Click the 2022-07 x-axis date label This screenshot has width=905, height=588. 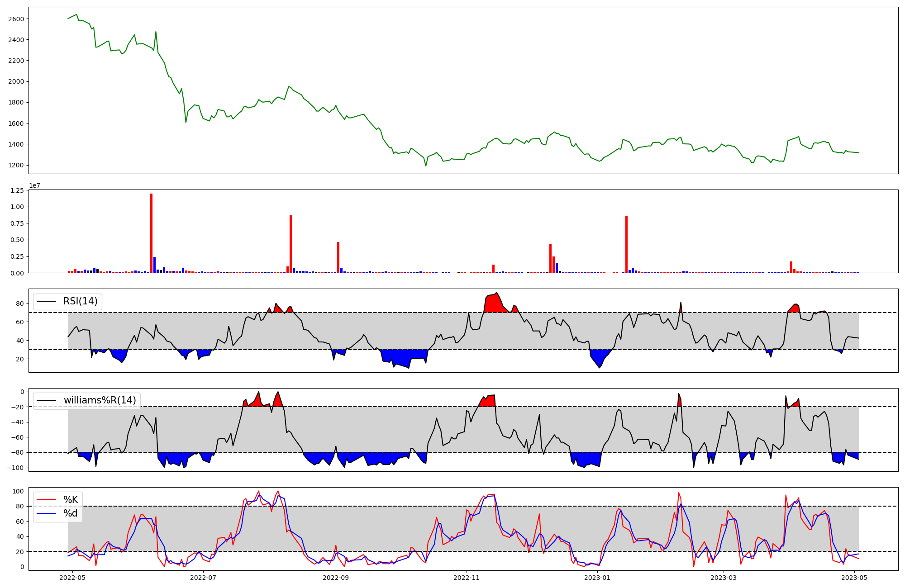coord(203,578)
